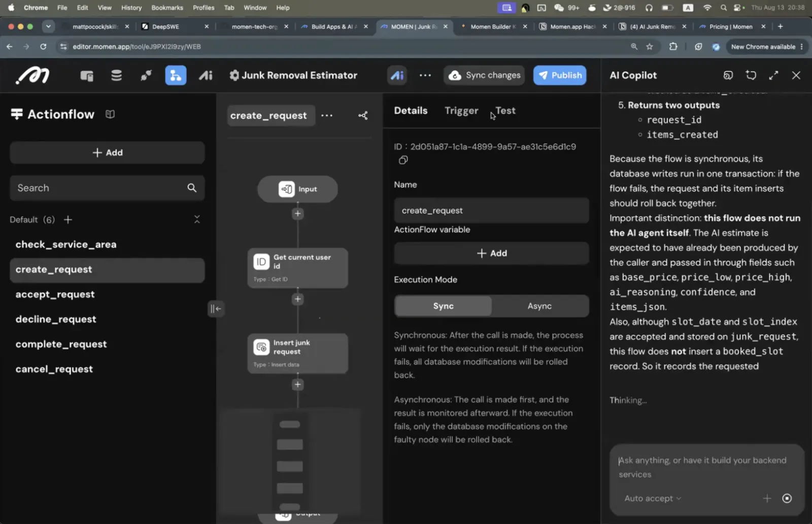Open the Actionflow documentation book icon
The width and height of the screenshot is (812, 524).
110,114
